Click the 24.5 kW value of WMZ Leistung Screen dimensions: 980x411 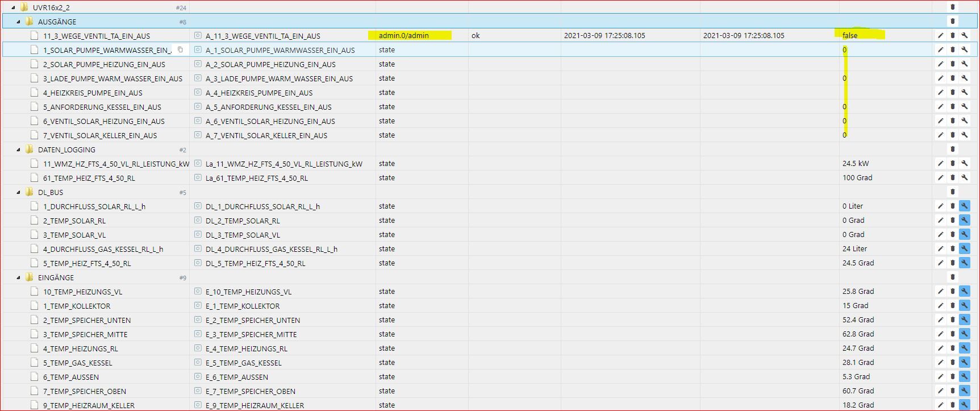856,163
